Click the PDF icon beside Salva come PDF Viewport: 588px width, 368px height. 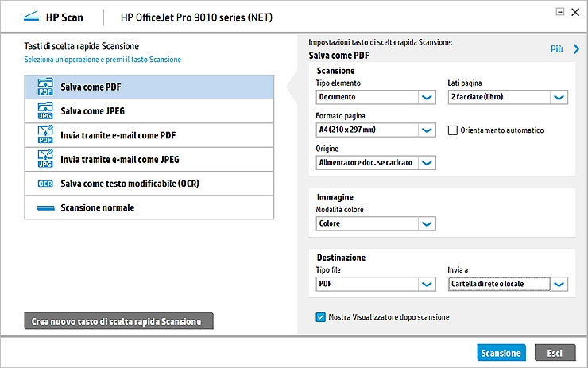pyautogui.click(x=44, y=86)
